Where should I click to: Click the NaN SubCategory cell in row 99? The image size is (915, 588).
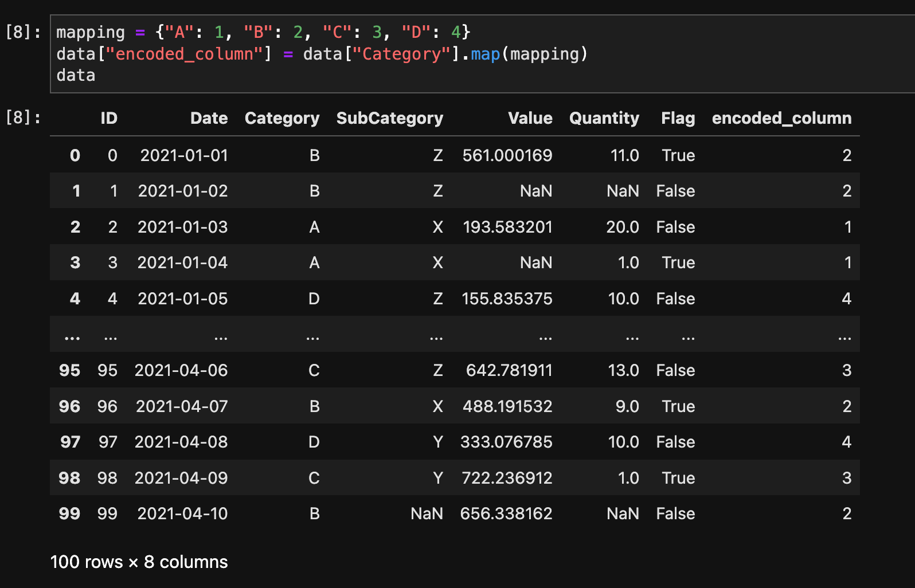(x=427, y=513)
